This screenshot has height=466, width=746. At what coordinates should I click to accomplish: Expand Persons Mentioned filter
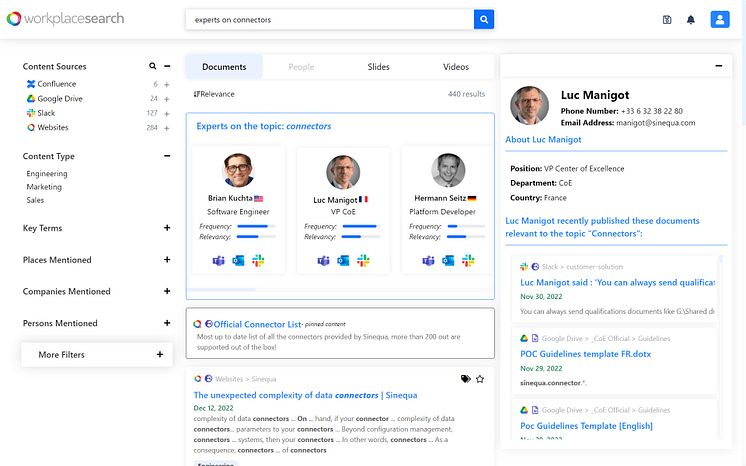167,323
